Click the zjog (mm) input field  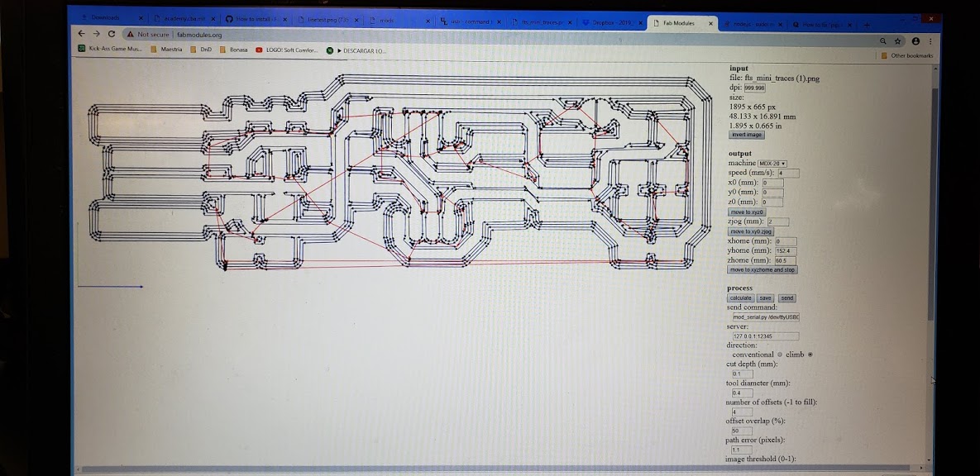click(x=777, y=221)
